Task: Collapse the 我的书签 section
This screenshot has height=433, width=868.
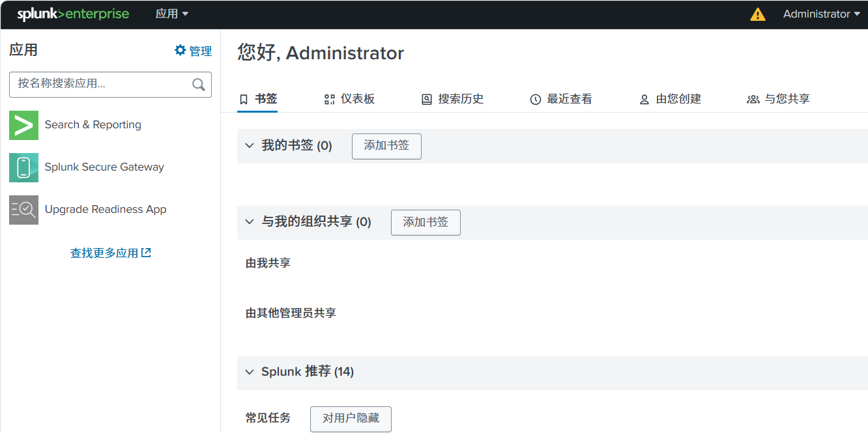Action: coord(249,146)
